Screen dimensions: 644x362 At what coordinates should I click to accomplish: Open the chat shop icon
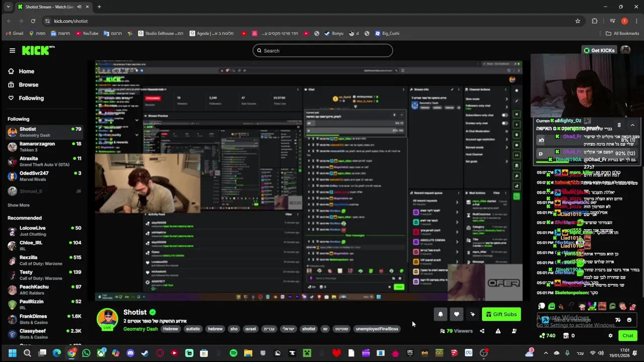566,336
